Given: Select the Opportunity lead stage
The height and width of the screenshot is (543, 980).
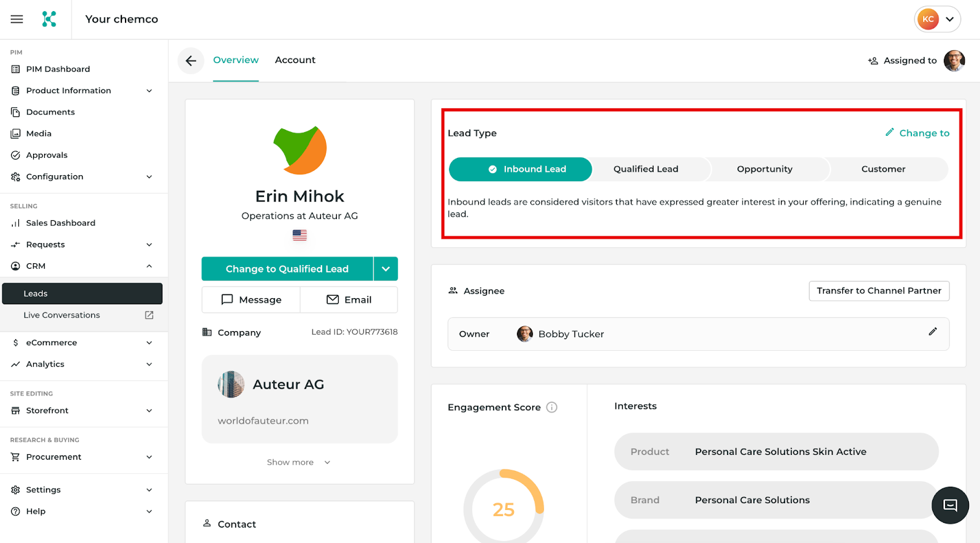Looking at the screenshot, I should (x=764, y=170).
